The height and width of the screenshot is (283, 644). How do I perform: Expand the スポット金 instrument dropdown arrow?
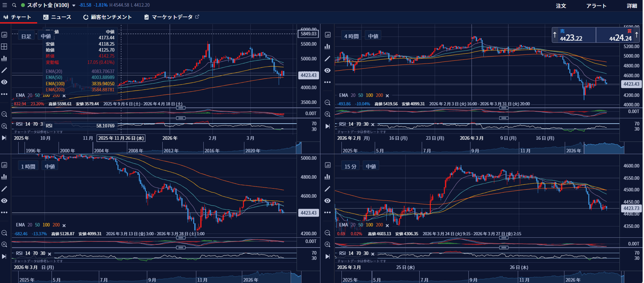[x=74, y=6]
